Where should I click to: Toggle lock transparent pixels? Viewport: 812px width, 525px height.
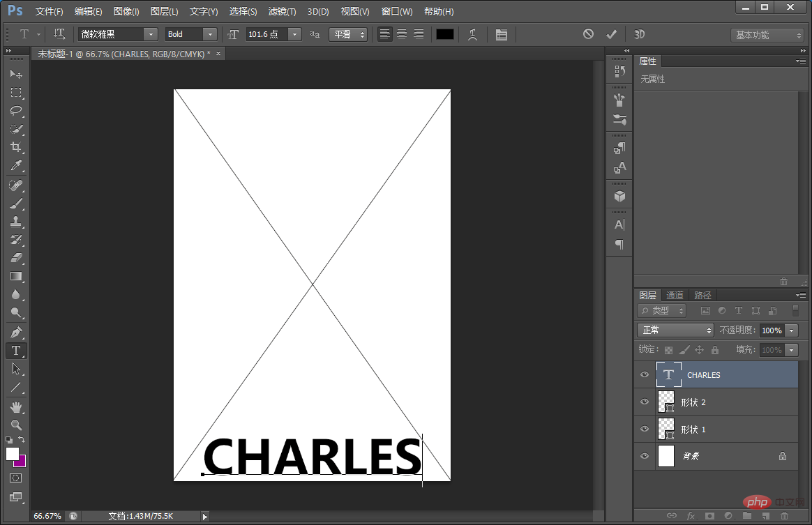[x=668, y=350]
